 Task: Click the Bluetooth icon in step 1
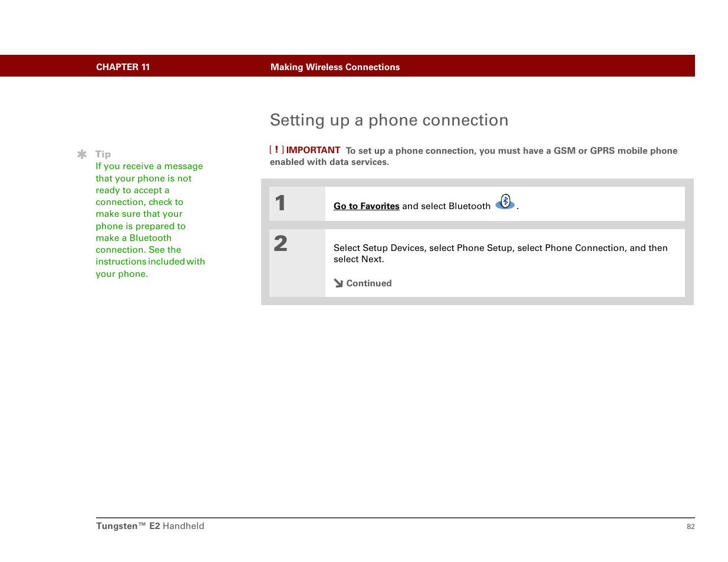[505, 202]
